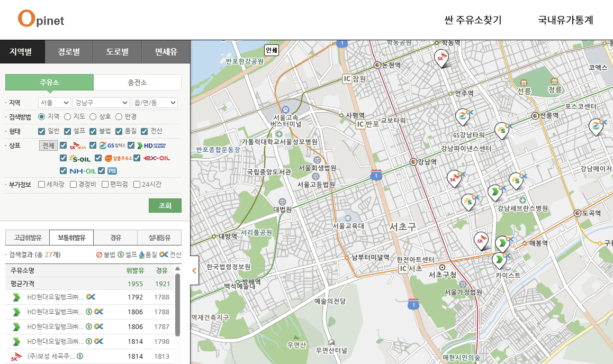
Task: Open the SK marker below 강남역
Action: (x=454, y=179)
